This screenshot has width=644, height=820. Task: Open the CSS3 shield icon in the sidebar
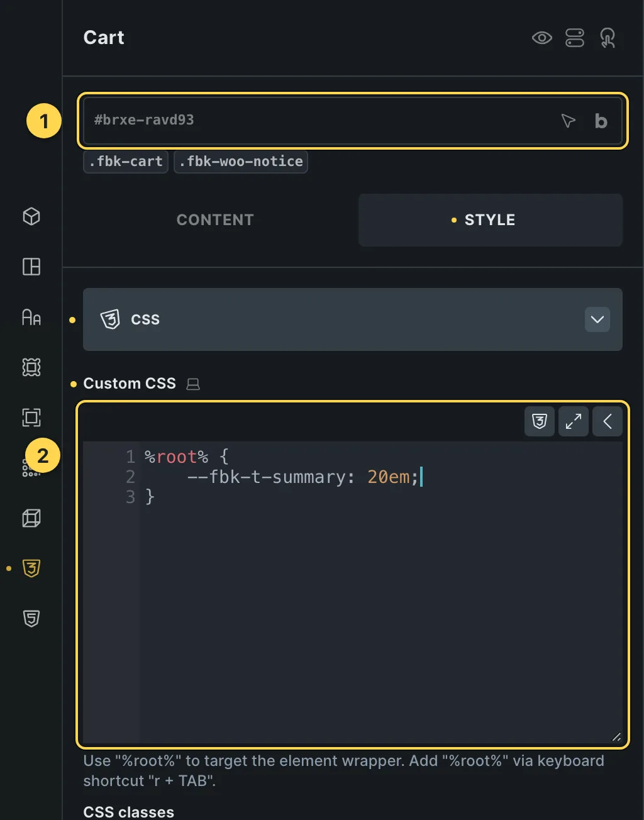(x=31, y=568)
